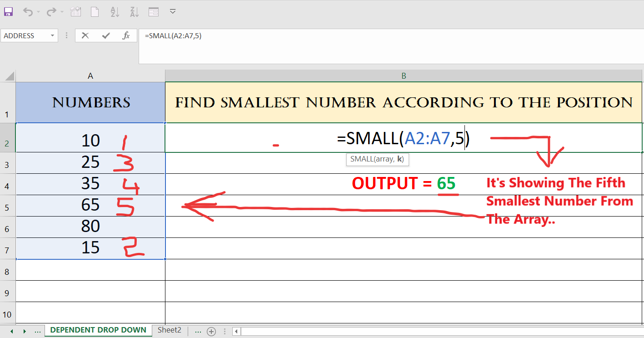The width and height of the screenshot is (644, 338).
Task: Click cell containing 65 in column A
Action: click(90, 206)
